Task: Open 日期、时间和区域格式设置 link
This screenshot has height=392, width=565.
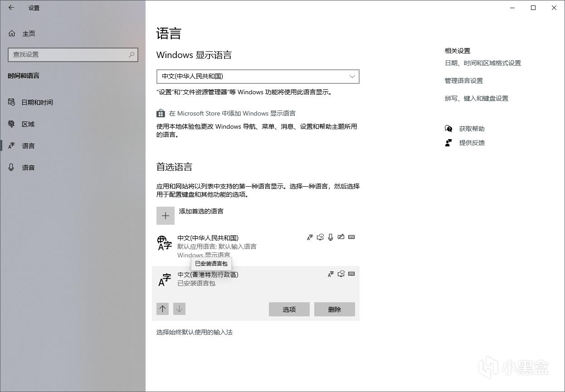Action: pos(483,63)
